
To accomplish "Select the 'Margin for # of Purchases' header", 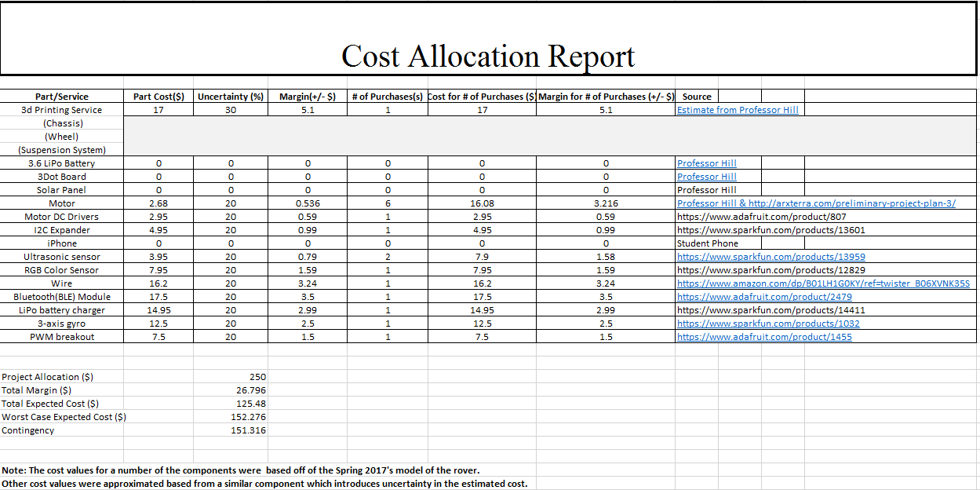I will pos(606,97).
